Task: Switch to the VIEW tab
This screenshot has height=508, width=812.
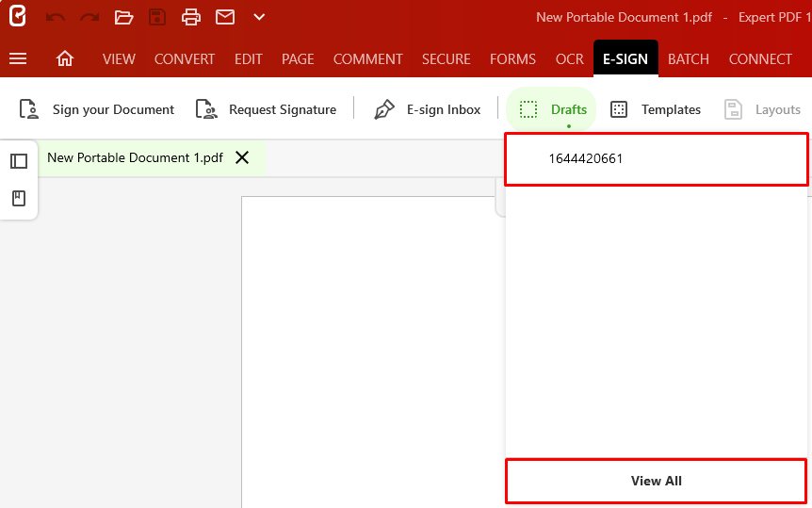Action: coord(119,59)
